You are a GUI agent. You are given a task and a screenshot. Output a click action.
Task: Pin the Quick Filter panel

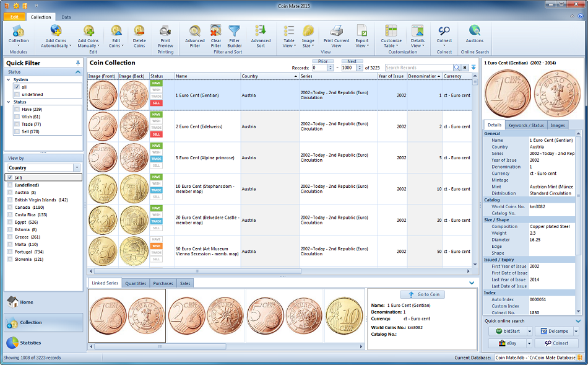click(77, 63)
